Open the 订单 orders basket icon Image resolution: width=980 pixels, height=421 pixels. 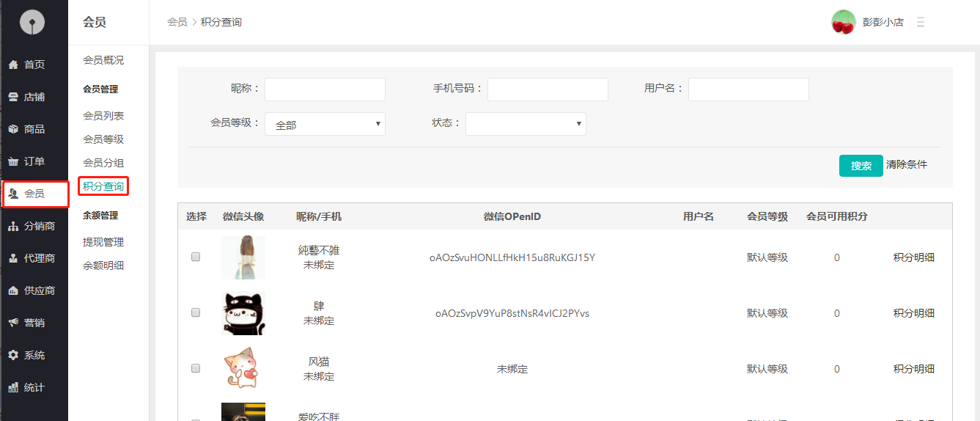pos(13,161)
